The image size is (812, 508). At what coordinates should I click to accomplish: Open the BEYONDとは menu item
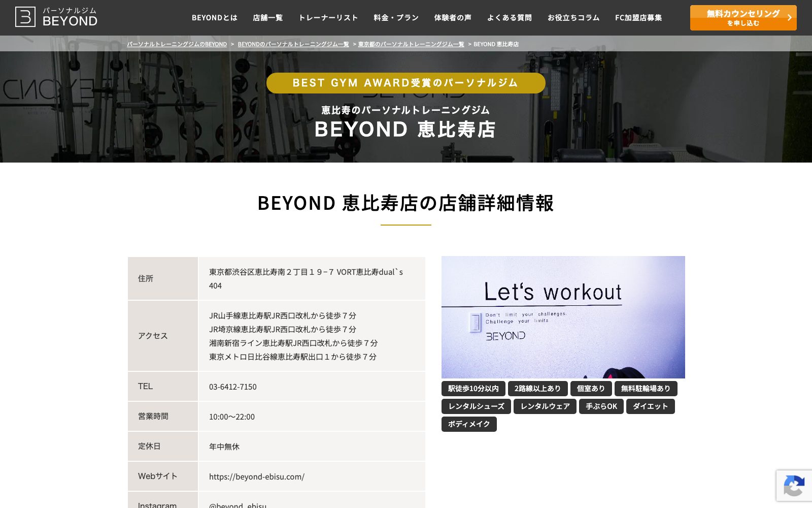tap(214, 18)
